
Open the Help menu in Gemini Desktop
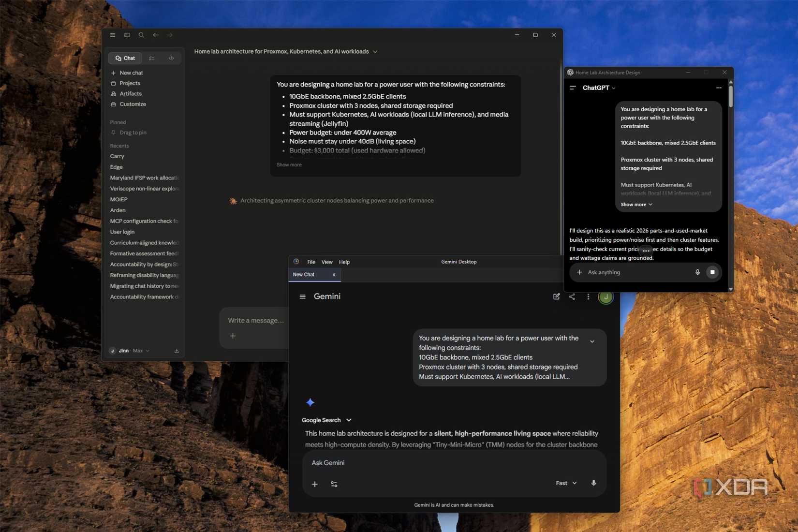(344, 262)
